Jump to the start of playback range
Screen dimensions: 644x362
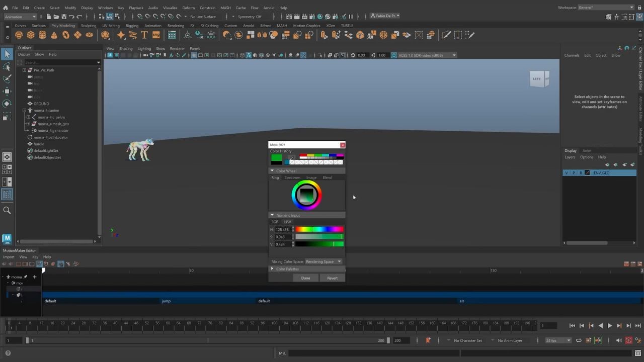click(572, 326)
